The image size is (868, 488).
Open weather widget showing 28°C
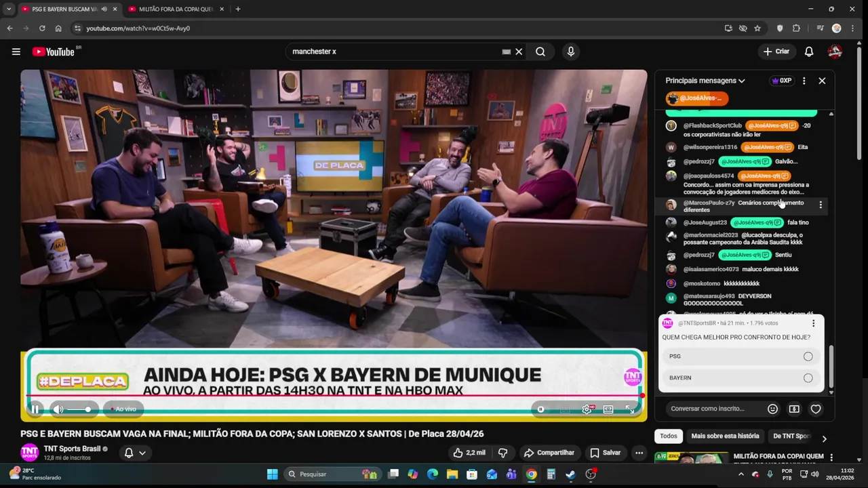click(34, 474)
